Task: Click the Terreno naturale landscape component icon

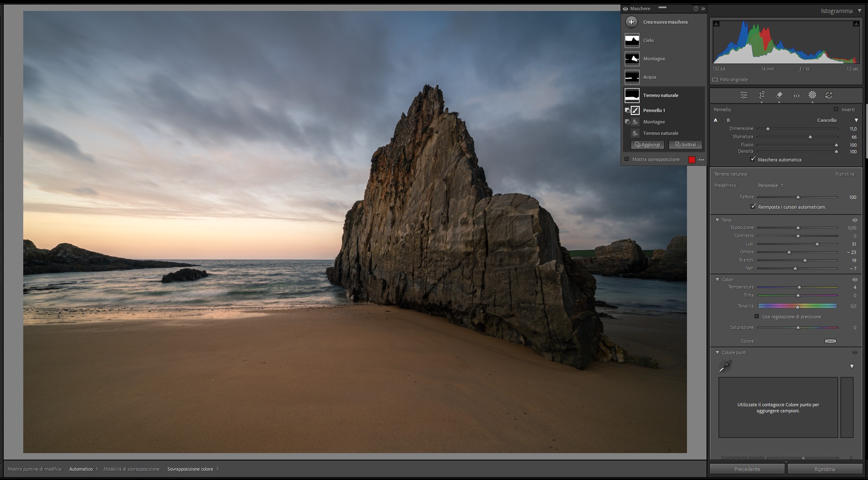Action: (635, 133)
